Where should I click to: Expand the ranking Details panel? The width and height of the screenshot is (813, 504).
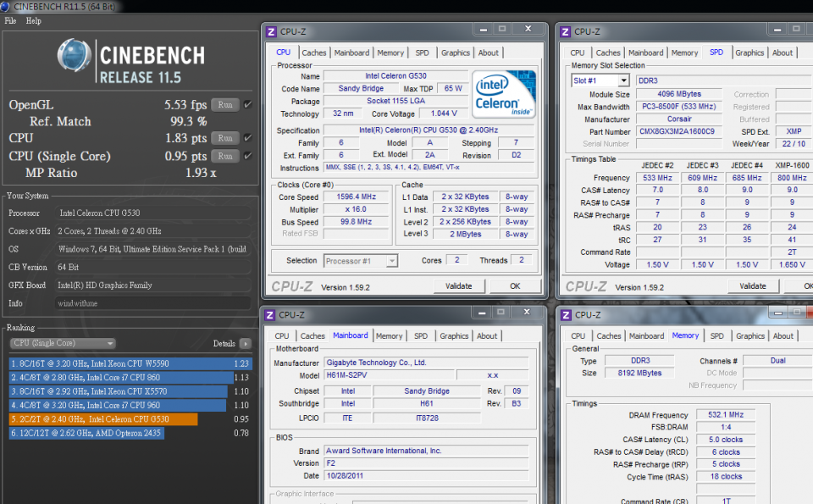(244, 343)
